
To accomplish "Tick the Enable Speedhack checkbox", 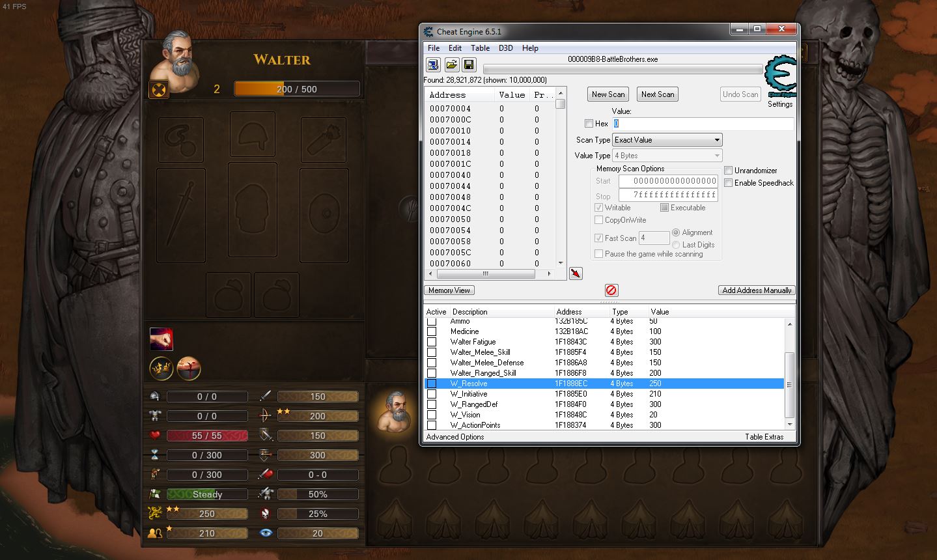I will 729,183.
